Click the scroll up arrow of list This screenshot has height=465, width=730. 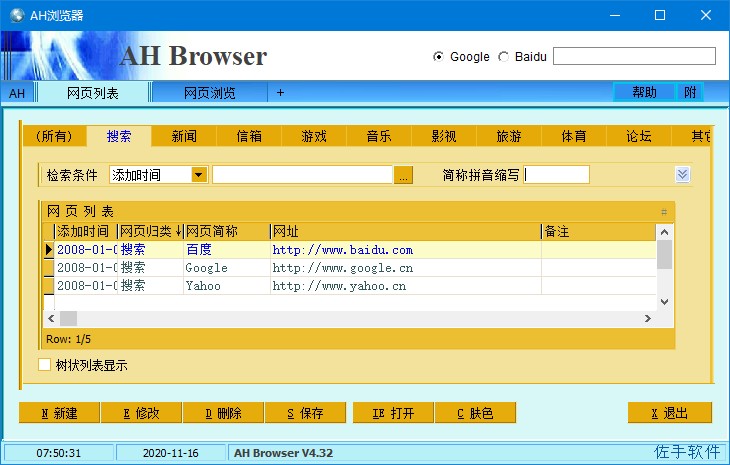pos(664,232)
